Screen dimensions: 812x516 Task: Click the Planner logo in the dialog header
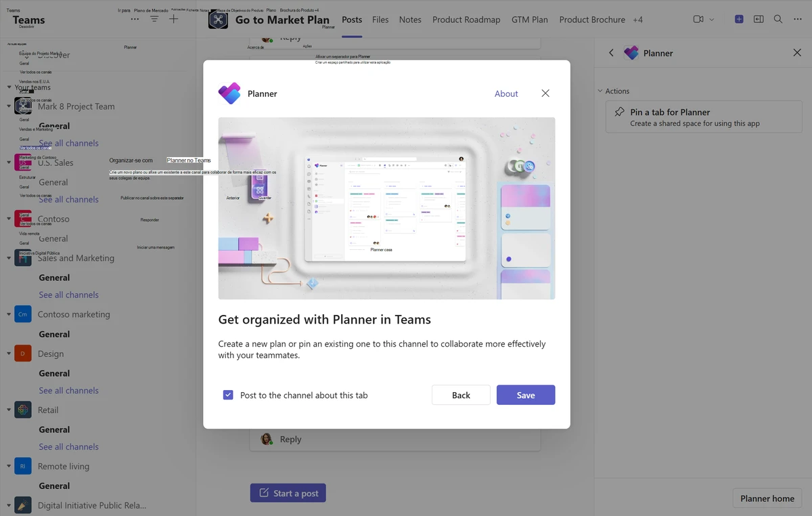[229, 93]
